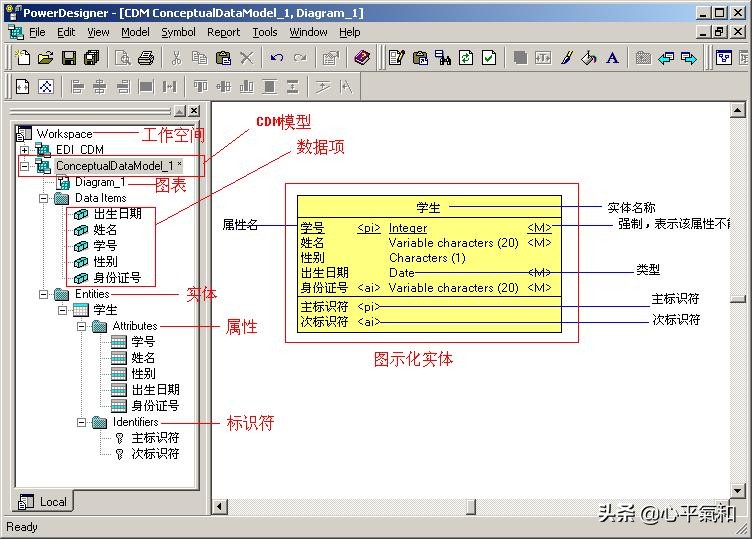The image size is (752, 539).
Task: Click the horizontal scrollbar thumb
Action: [x=471, y=506]
